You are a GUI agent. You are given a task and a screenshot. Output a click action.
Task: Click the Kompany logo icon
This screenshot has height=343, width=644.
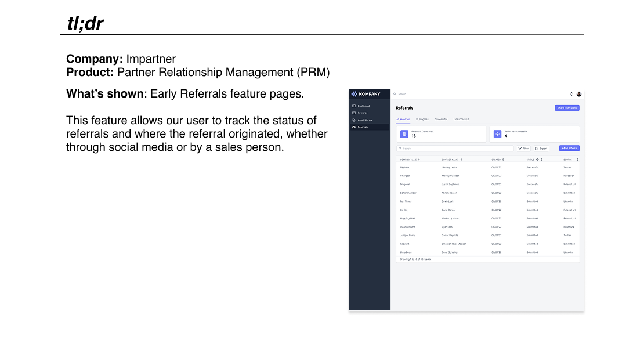coord(354,94)
